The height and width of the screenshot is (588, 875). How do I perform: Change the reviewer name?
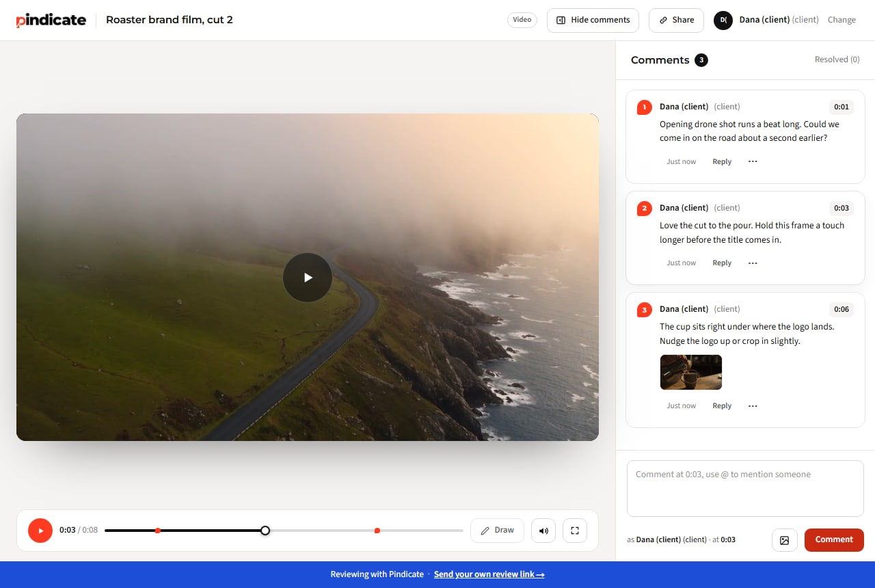pos(842,20)
